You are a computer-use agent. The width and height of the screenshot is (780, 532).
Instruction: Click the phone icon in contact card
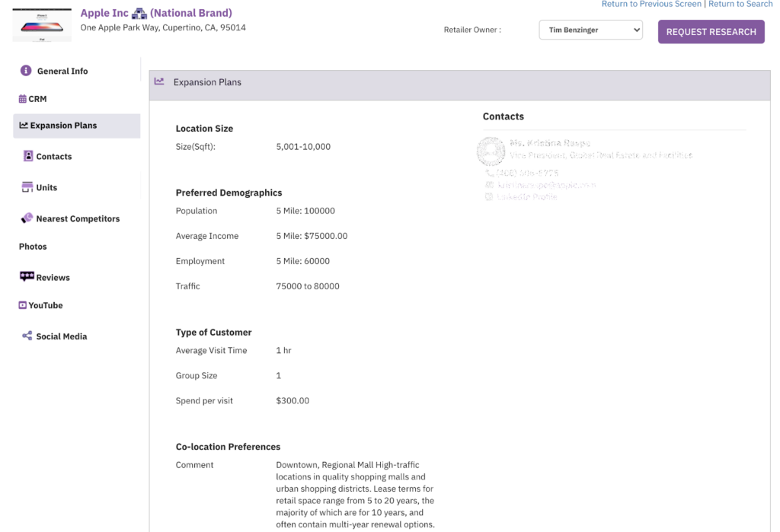(490, 173)
